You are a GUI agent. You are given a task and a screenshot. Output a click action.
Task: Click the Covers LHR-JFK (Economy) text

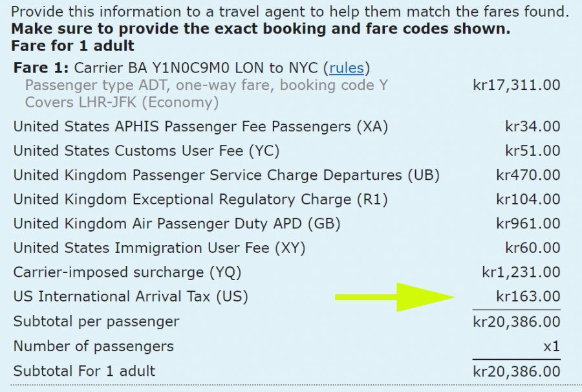point(122,102)
